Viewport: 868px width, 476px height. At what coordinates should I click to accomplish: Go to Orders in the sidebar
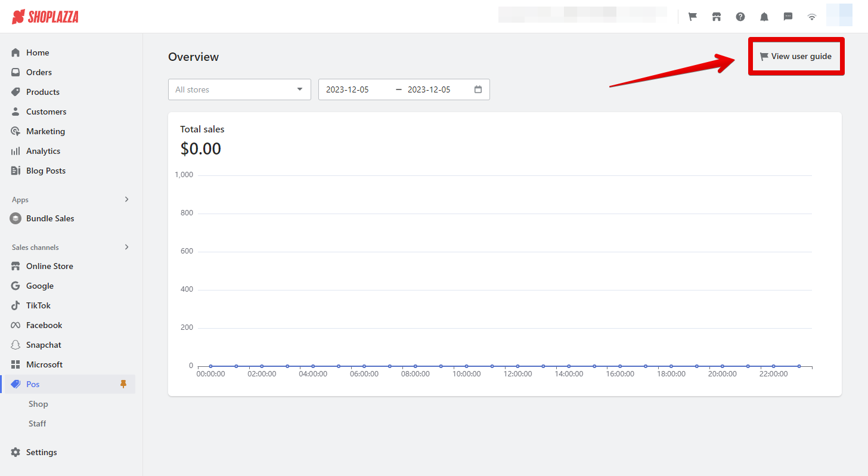[39, 72]
